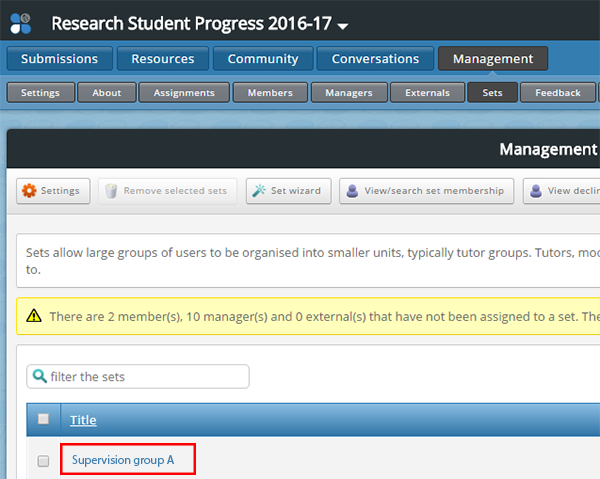Click the orange gear Settings icon
This screenshot has width=600, height=479.
pos(29,191)
